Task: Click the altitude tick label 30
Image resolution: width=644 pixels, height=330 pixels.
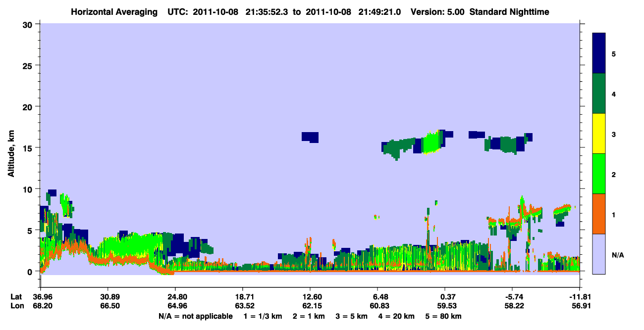Action: click(x=29, y=24)
